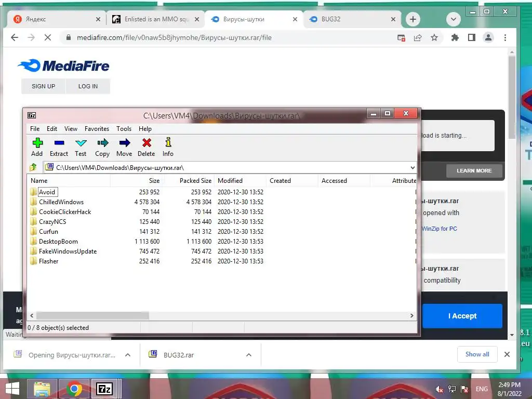This screenshot has width=532, height=399.
Task: Close the Вирусы-шутки browser tab
Action: [295, 19]
